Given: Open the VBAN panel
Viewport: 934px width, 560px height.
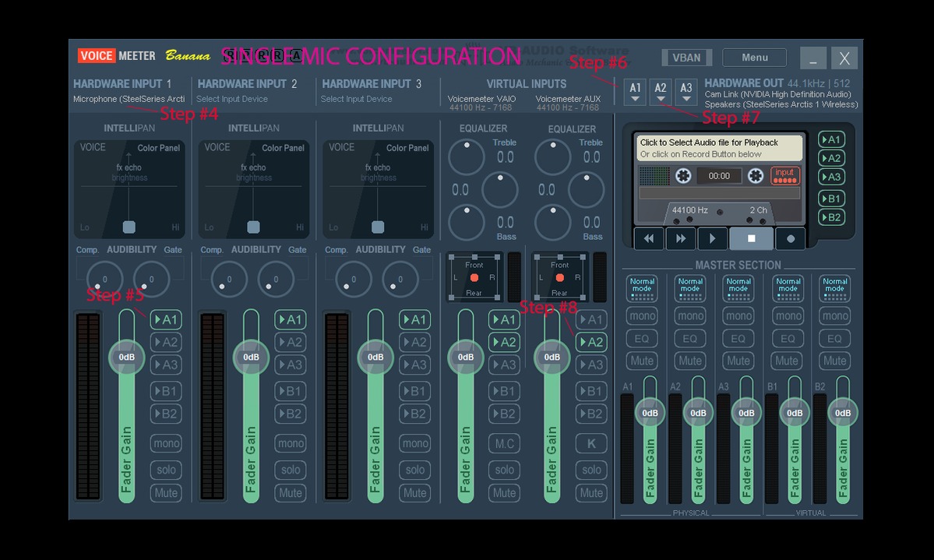Looking at the screenshot, I should click(686, 57).
